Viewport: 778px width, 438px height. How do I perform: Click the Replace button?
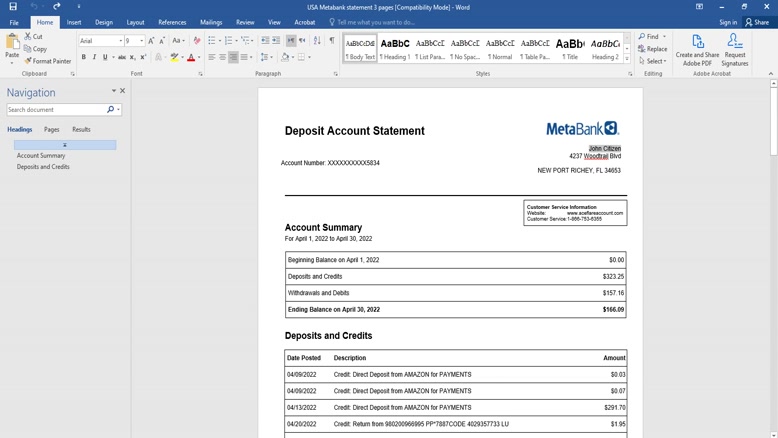pos(653,49)
